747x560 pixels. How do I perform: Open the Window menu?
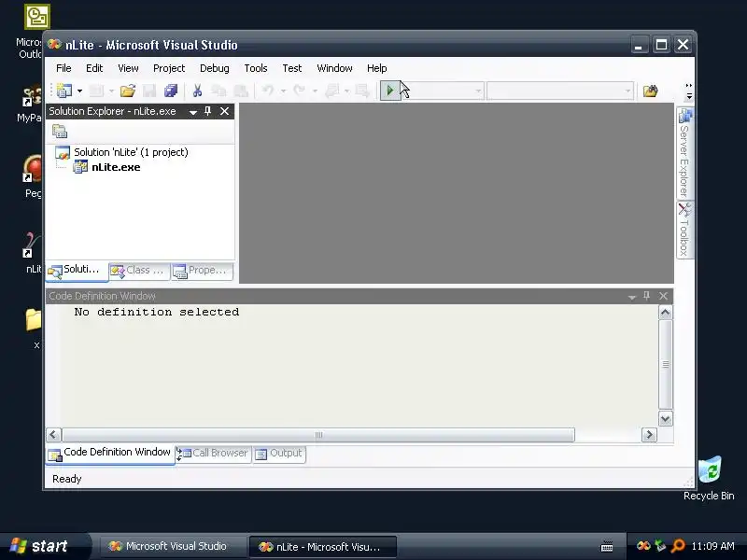334,68
